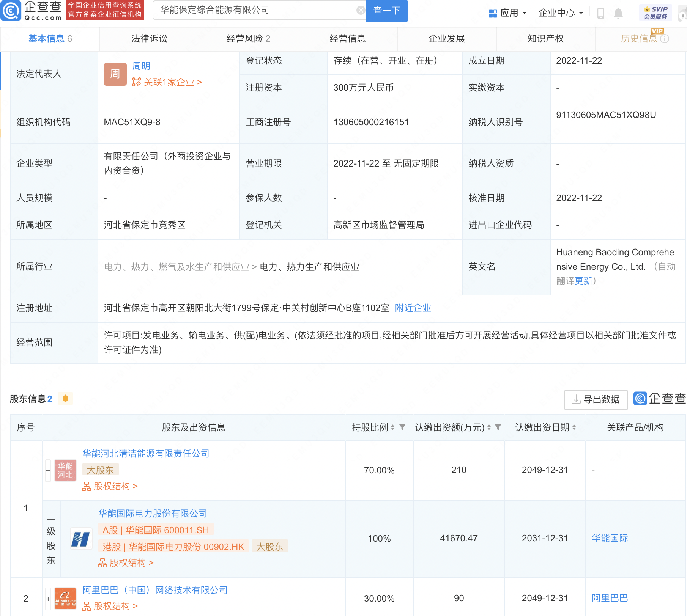
Task: Open the notifications bell in the header
Action: [618, 13]
